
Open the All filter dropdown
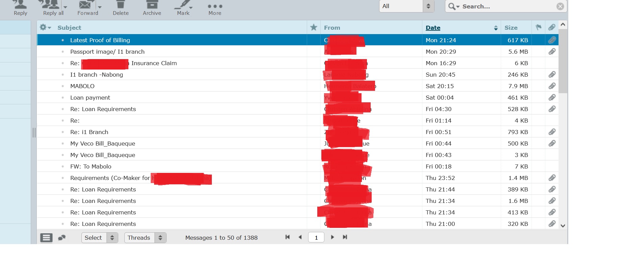(x=406, y=6)
